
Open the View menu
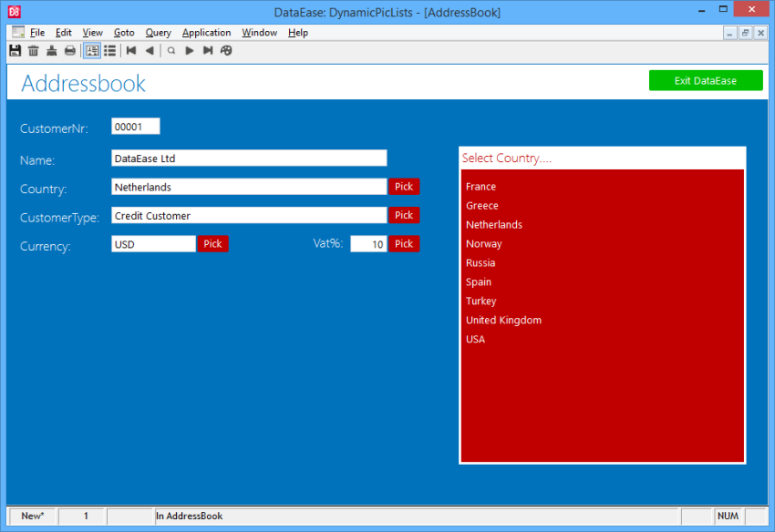[92, 33]
